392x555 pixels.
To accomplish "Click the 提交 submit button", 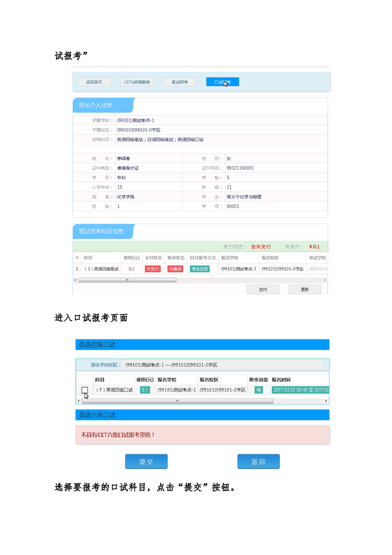I will pyautogui.click(x=146, y=462).
